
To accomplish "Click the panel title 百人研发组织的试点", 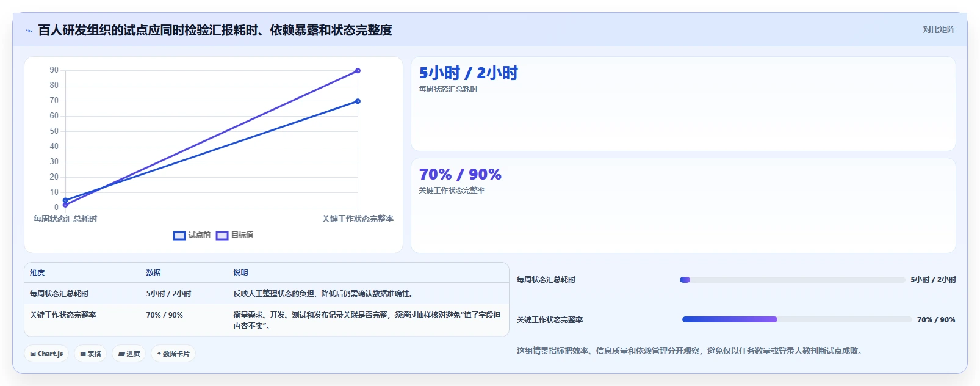I will click(215, 31).
